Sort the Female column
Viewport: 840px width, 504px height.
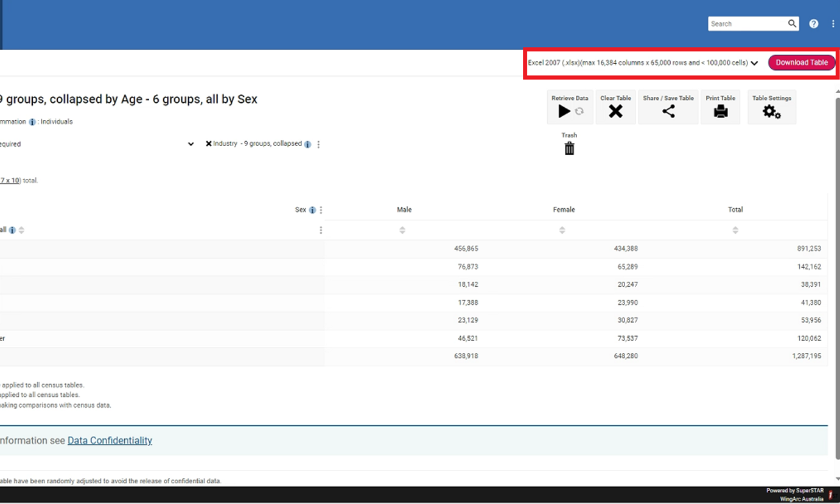pos(562,230)
